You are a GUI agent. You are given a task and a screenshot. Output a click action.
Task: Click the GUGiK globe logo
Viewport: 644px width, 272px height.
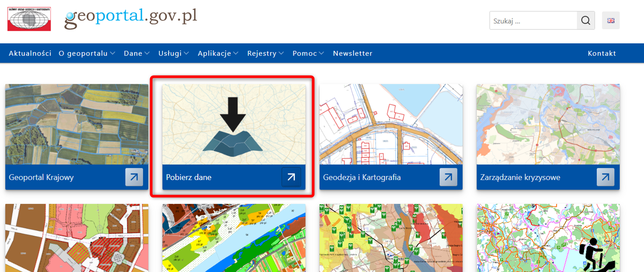point(29,19)
